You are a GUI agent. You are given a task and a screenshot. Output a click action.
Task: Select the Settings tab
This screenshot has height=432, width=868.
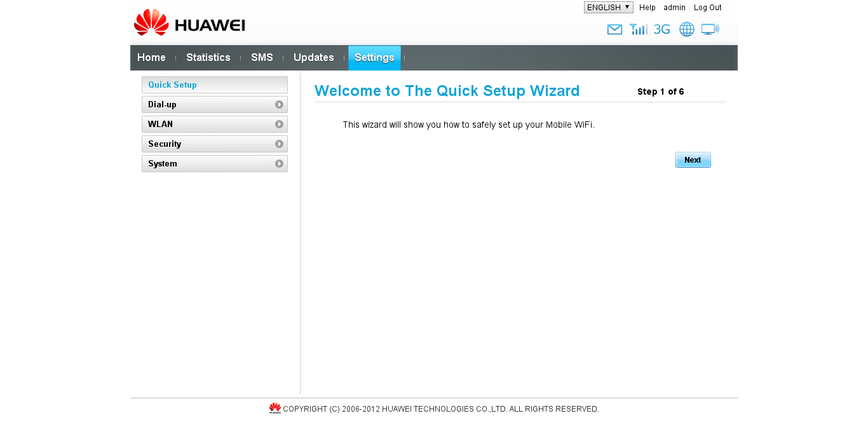coord(374,58)
